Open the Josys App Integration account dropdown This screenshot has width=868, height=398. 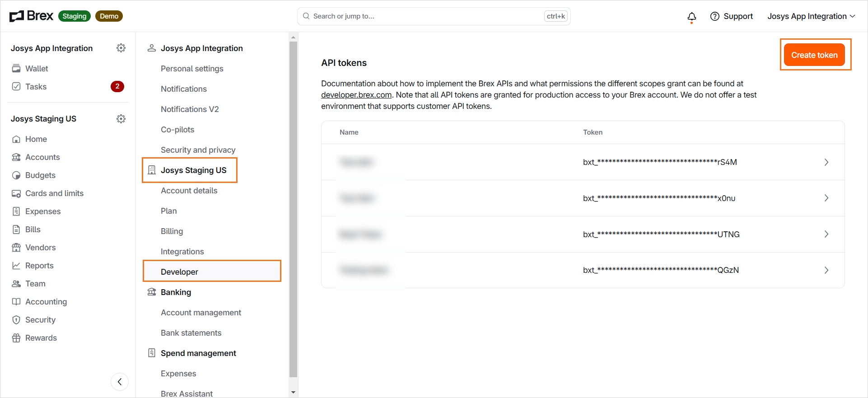[811, 16]
